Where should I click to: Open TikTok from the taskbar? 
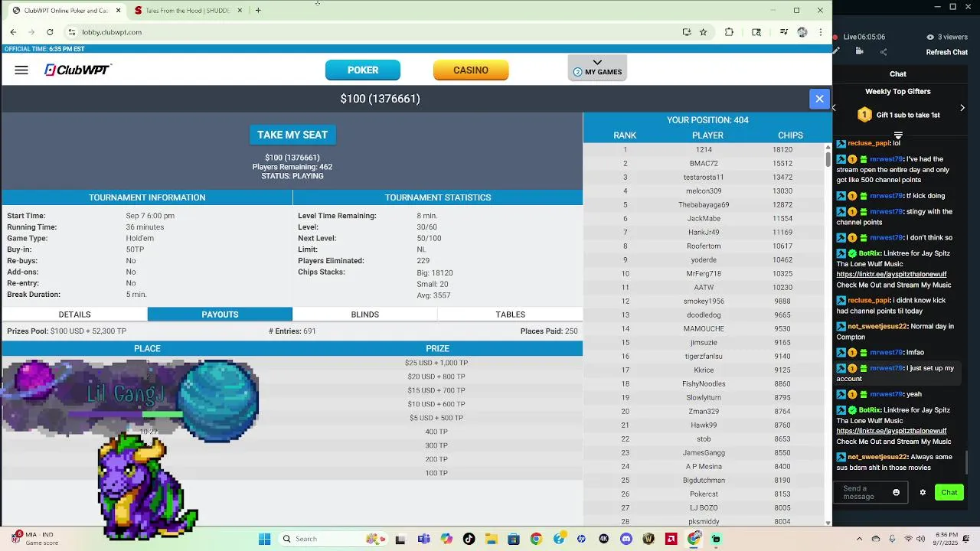click(x=469, y=539)
